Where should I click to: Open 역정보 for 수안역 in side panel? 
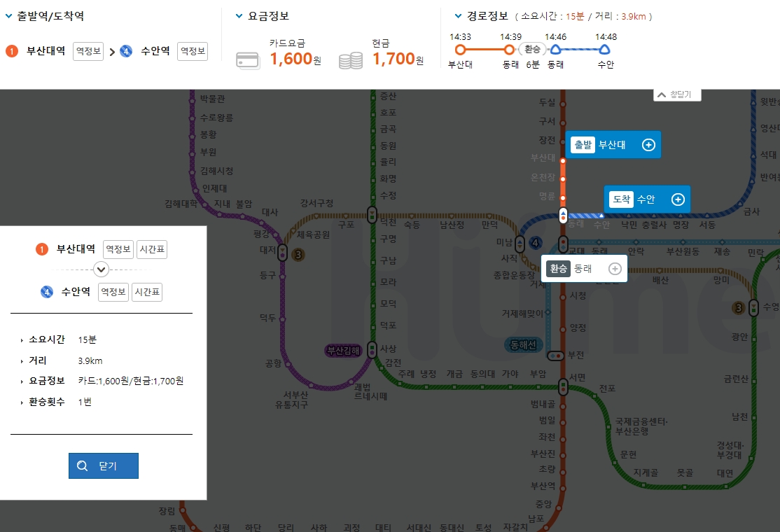point(113,292)
